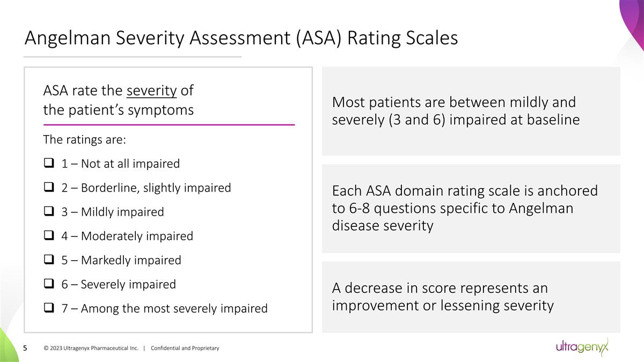Select the 'Each ASA domain rating scale' box

pyautogui.click(x=471, y=208)
